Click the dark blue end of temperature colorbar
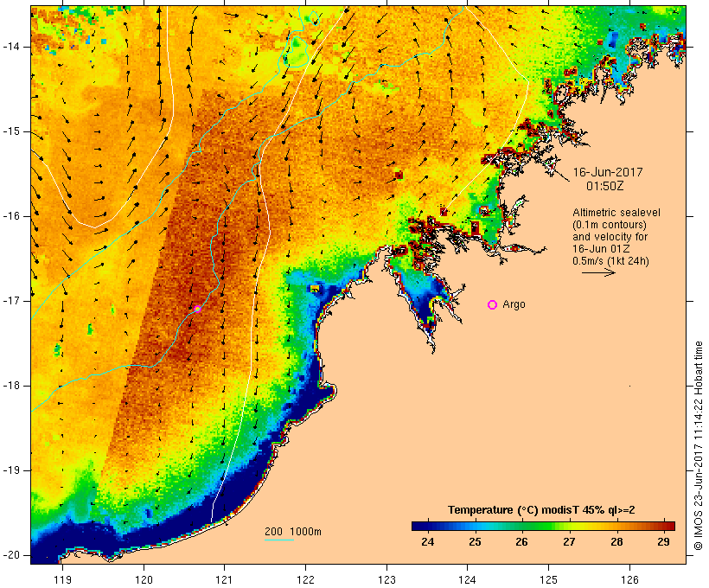709x588 pixels. pyautogui.click(x=420, y=526)
